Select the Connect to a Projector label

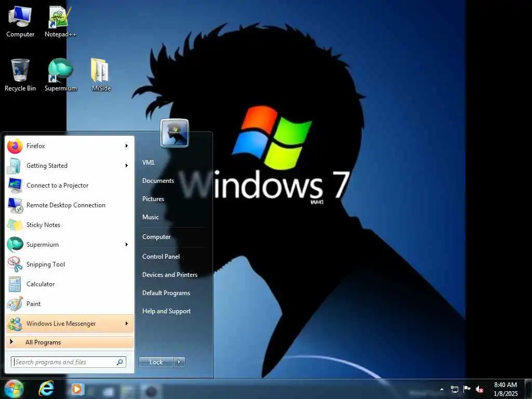[x=57, y=185]
